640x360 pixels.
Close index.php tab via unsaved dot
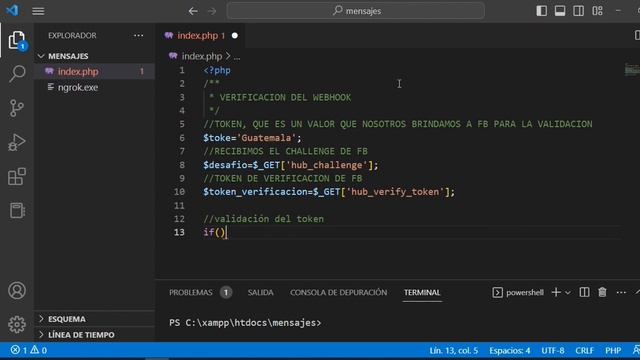(x=235, y=36)
